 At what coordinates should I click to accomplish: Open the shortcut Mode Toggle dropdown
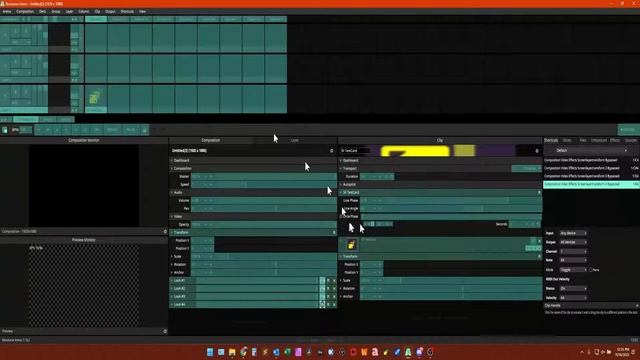tap(573, 270)
